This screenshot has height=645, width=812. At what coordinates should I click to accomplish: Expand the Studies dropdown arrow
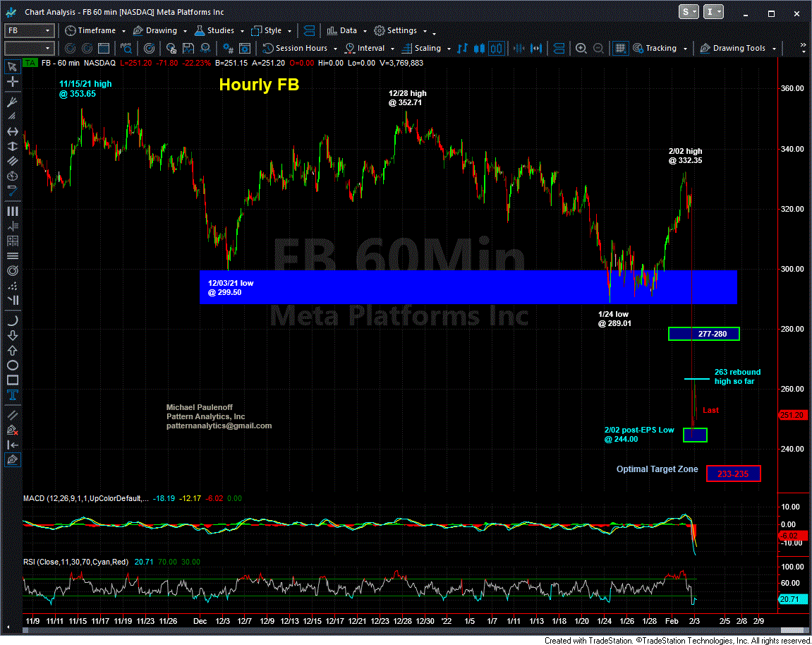click(242, 31)
